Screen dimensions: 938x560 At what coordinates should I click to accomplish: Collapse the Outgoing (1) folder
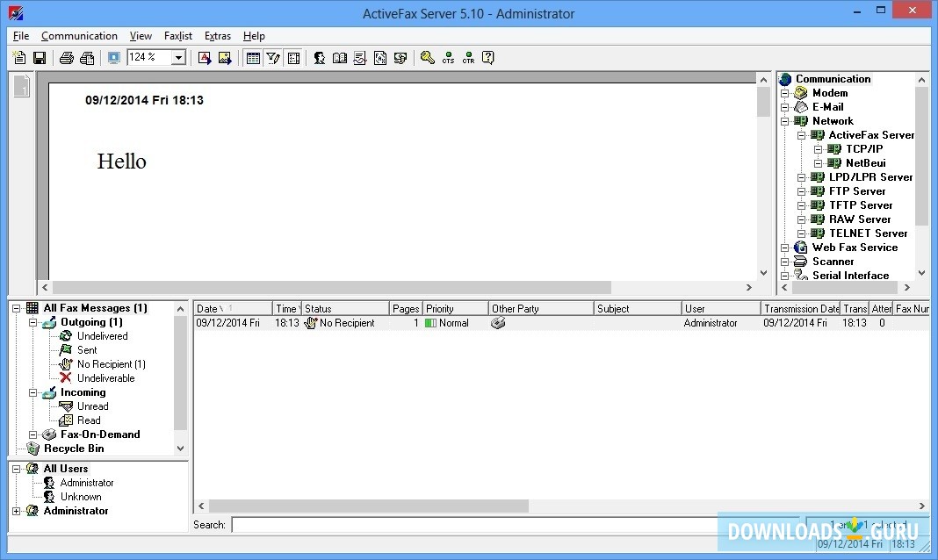tap(32, 323)
